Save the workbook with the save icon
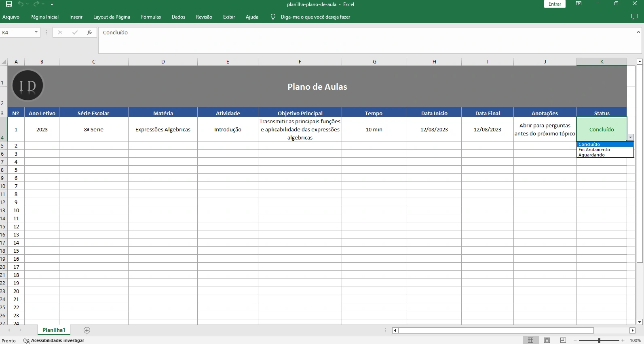This screenshot has height=344, width=644. (8, 4)
